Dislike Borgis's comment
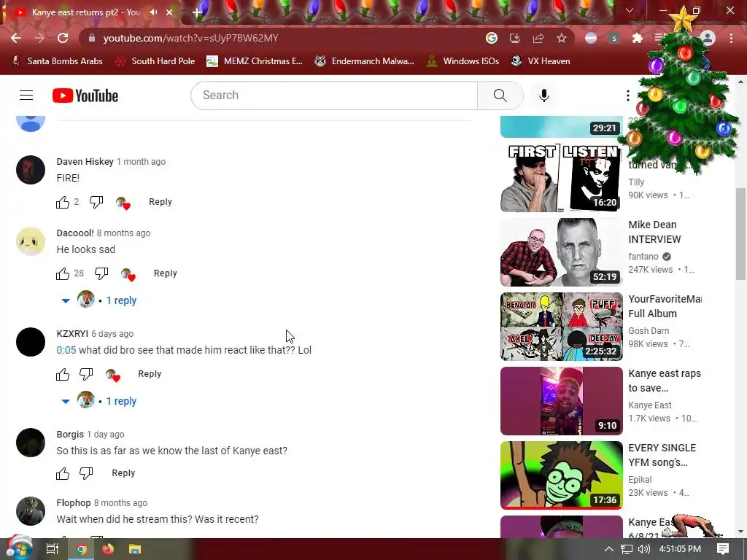This screenshot has height=560, width=747. coord(86,473)
